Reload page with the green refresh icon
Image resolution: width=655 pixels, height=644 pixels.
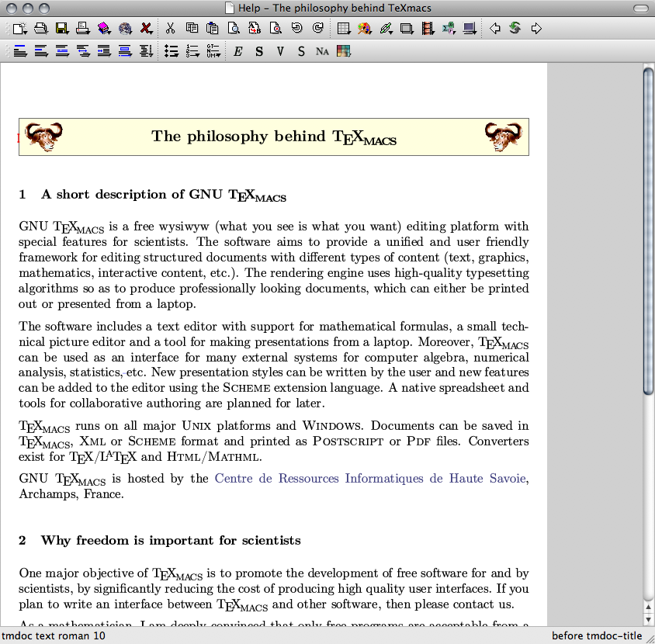[515, 29]
